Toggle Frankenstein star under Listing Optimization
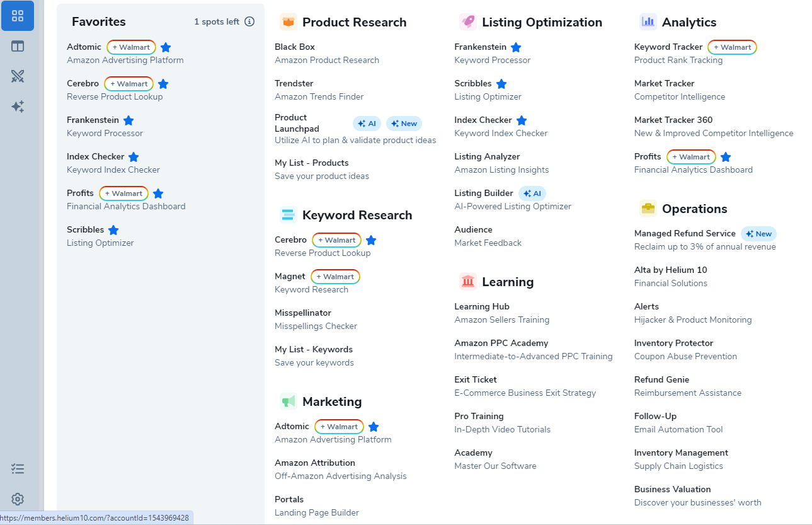Image resolution: width=812 pixels, height=525 pixels. [516, 47]
